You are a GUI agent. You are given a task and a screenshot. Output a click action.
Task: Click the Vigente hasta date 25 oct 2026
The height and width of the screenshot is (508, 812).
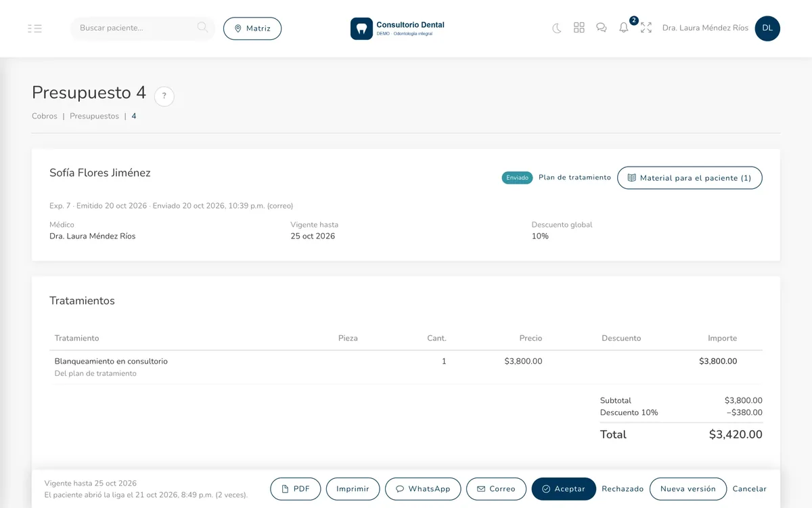click(x=313, y=236)
